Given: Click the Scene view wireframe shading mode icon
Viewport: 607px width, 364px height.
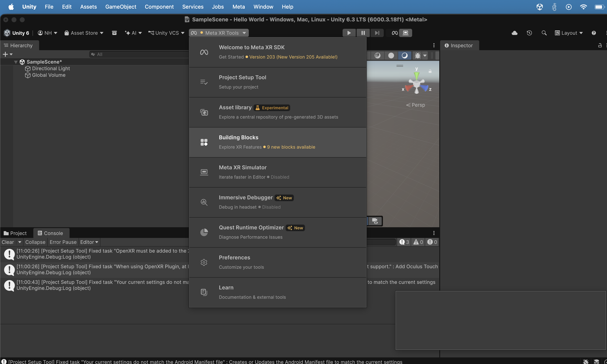Looking at the screenshot, I should (x=377, y=56).
